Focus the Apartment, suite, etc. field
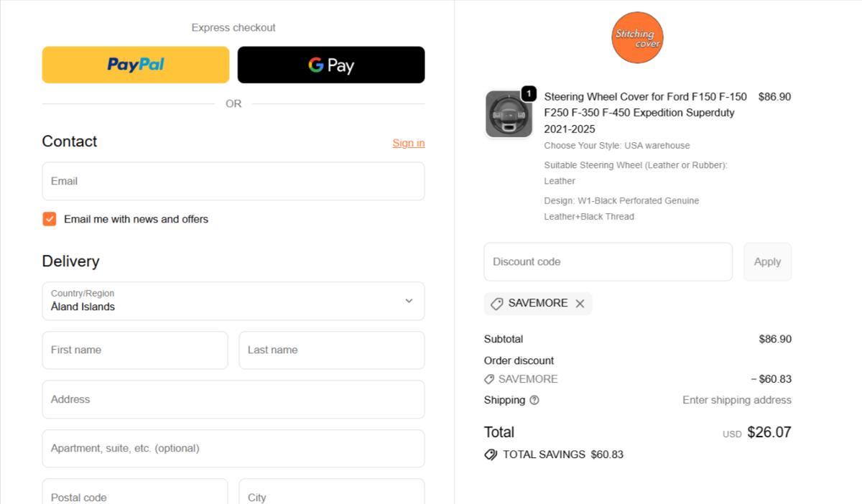The width and height of the screenshot is (862, 504). click(233, 449)
